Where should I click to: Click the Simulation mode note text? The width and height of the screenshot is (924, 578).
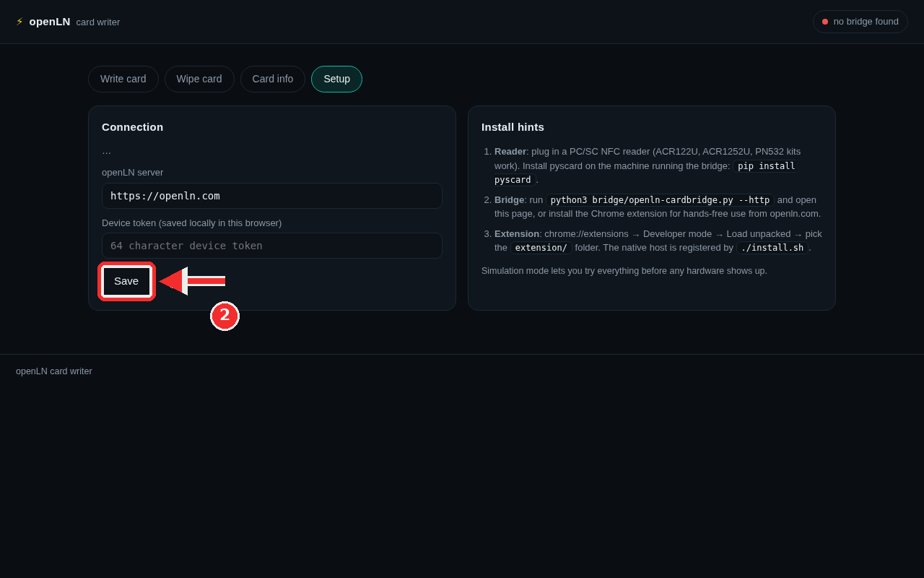point(624,271)
